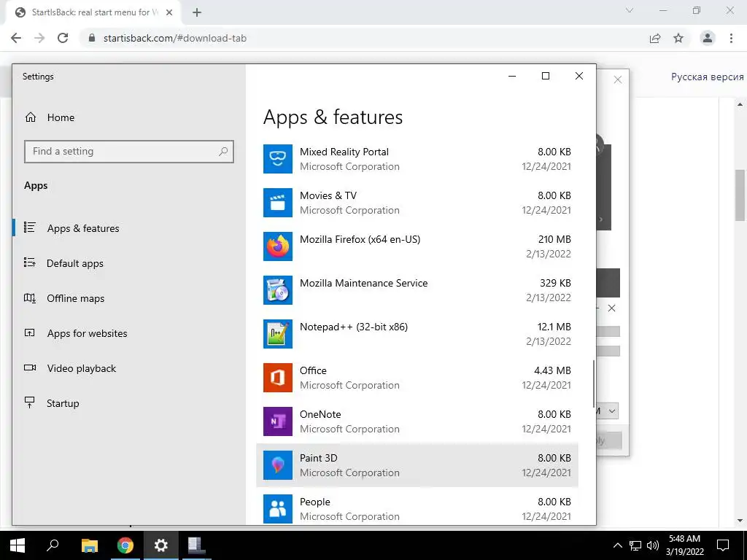Select the Paint 3D list entry
This screenshot has height=560, width=747.
point(417,465)
